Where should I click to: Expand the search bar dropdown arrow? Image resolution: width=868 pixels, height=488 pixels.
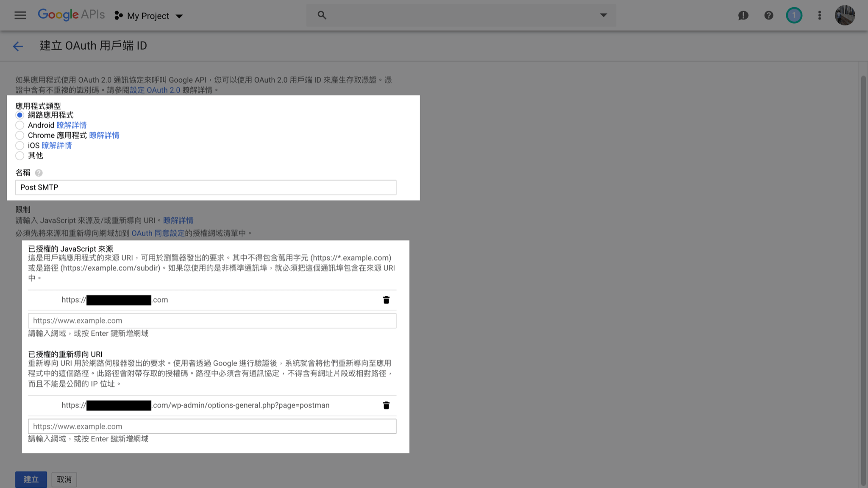coord(603,15)
